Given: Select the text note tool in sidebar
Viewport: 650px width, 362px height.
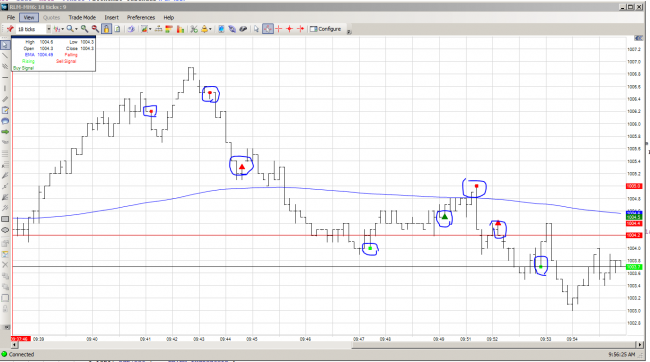Looking at the screenshot, I should point(5,110).
